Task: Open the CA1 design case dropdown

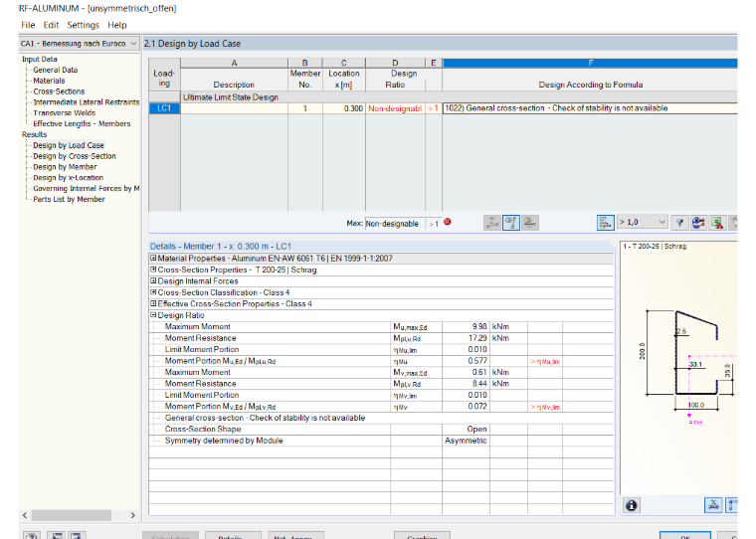Action: pos(133,44)
